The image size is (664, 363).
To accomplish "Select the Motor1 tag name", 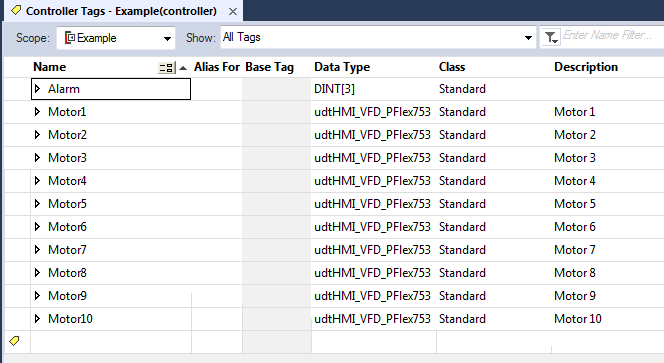I will click(67, 112).
